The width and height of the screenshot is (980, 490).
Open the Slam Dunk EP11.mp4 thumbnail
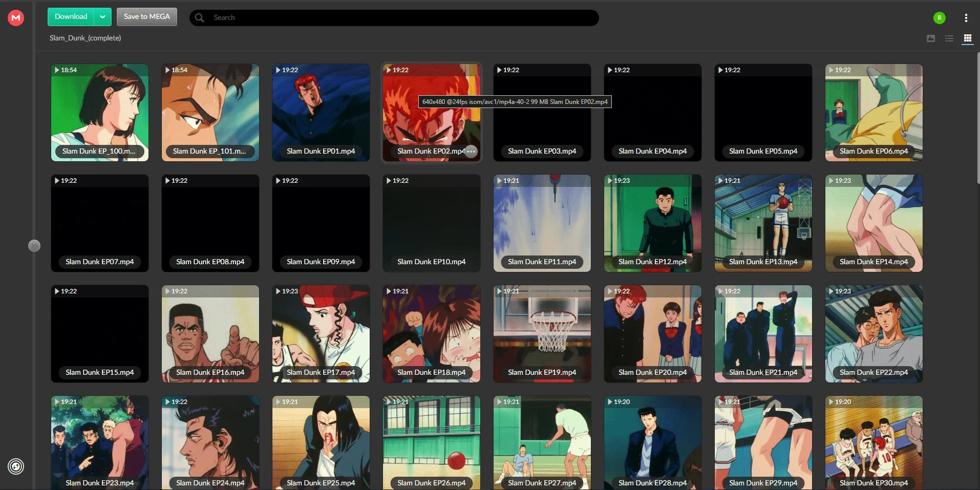pyautogui.click(x=542, y=223)
